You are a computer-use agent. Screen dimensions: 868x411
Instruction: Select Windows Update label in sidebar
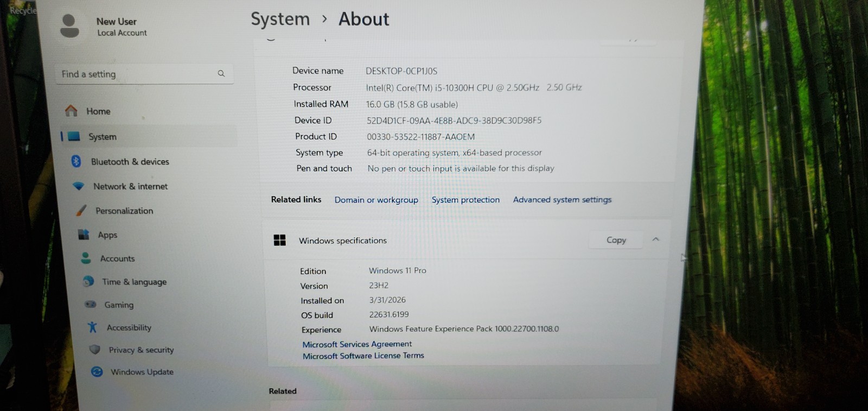142,372
